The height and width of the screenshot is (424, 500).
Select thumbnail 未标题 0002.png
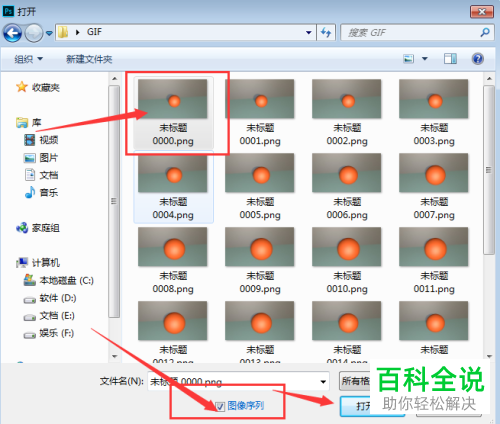point(347,113)
